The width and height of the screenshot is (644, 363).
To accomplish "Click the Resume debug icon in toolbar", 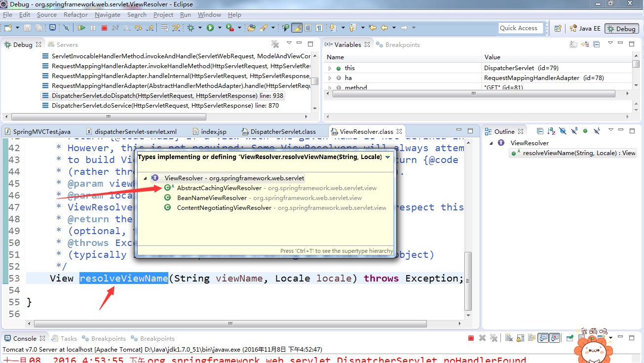I will pos(81,28).
